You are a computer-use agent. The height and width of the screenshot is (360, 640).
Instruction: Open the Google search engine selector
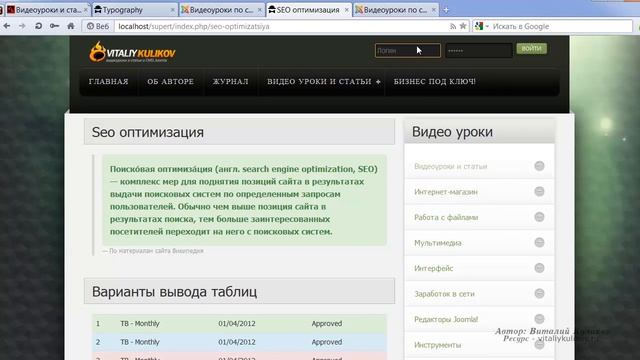pyautogui.click(x=482, y=26)
